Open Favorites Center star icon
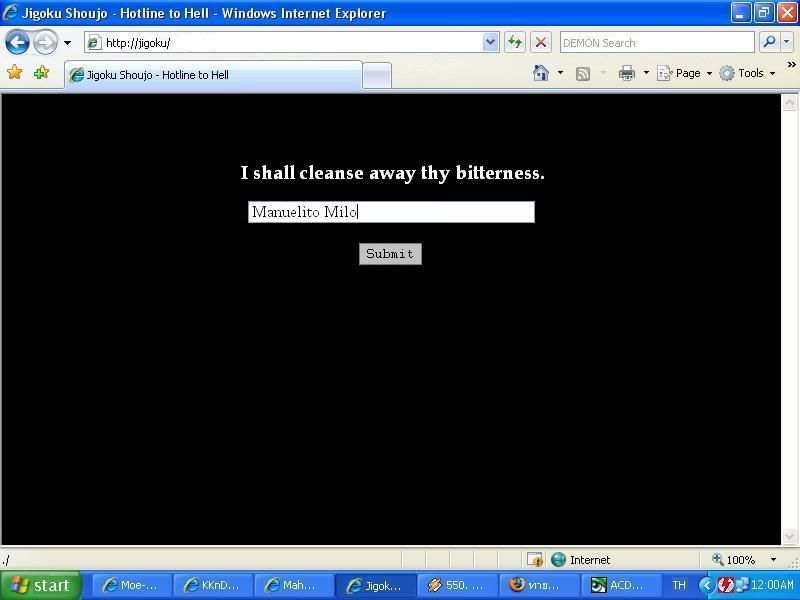The width and height of the screenshot is (800, 600). point(15,72)
